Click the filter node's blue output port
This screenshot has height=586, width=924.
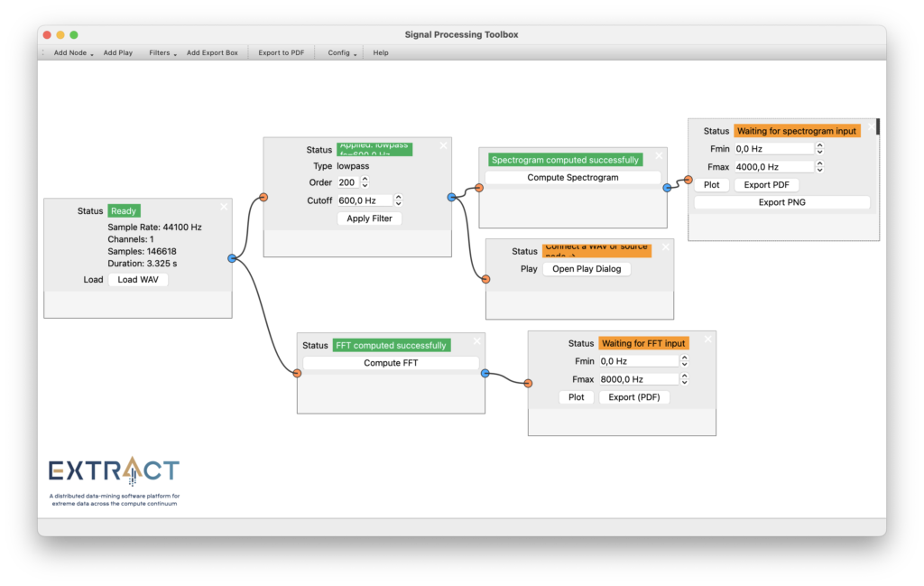(451, 197)
